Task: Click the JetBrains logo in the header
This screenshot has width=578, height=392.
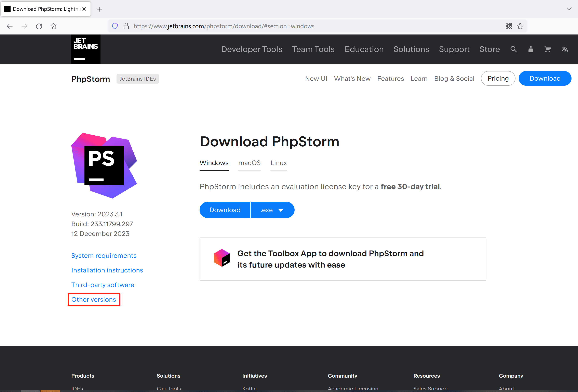Action: 85,49
